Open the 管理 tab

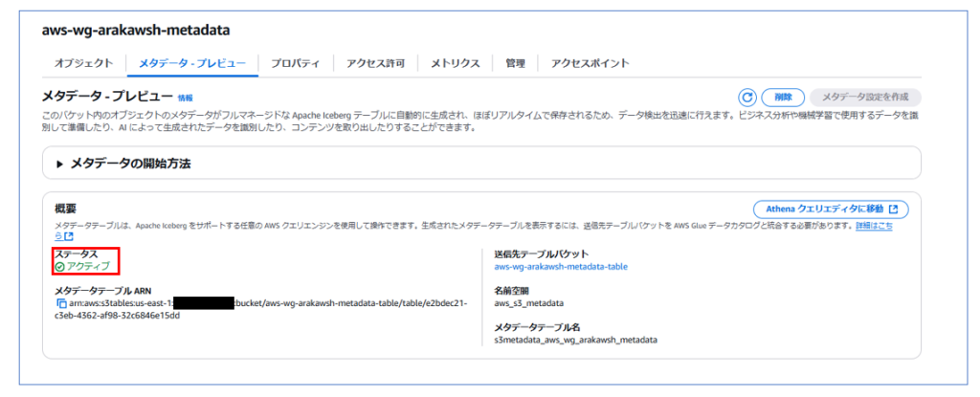[x=515, y=63]
